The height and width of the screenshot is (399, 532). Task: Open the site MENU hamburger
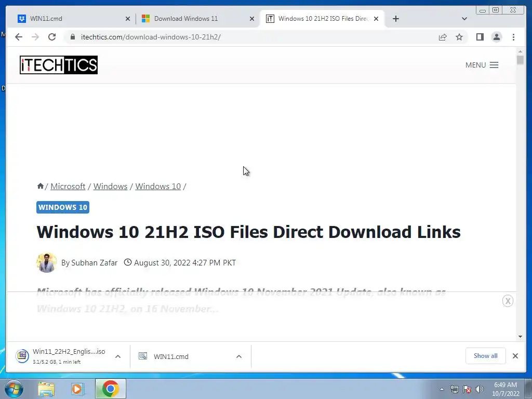click(482, 65)
